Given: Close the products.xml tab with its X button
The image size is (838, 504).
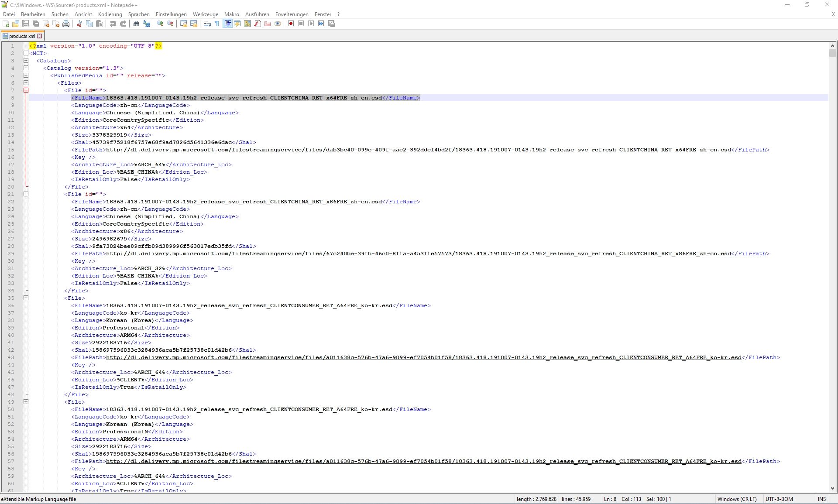Looking at the screenshot, I should click(40, 36).
